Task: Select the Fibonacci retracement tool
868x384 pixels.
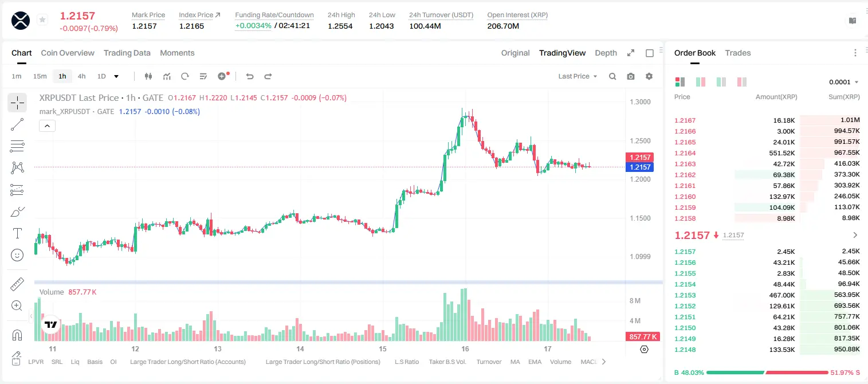Action: [x=17, y=146]
